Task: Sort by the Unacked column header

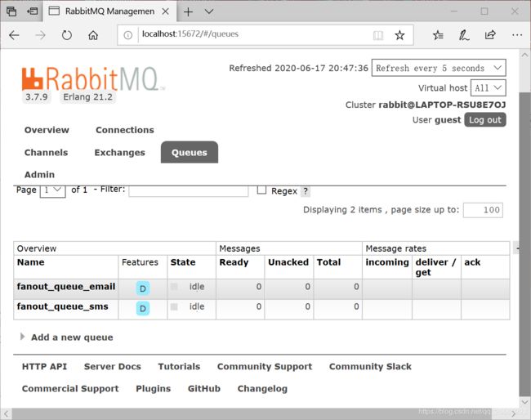Action: point(288,262)
